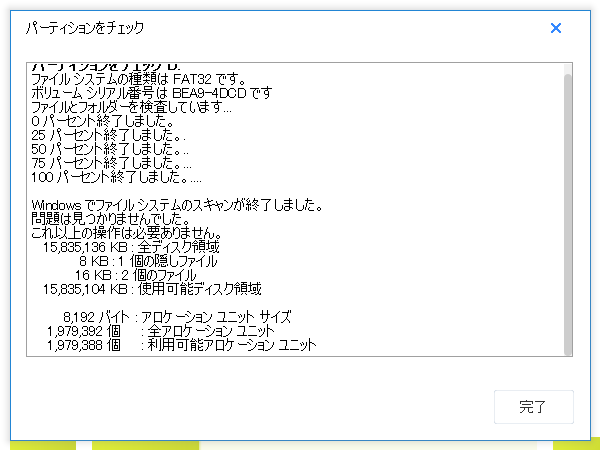Click the ファイルとフォルダーを検査しています line
The width and height of the screenshot is (600, 450).
[x=131, y=107]
